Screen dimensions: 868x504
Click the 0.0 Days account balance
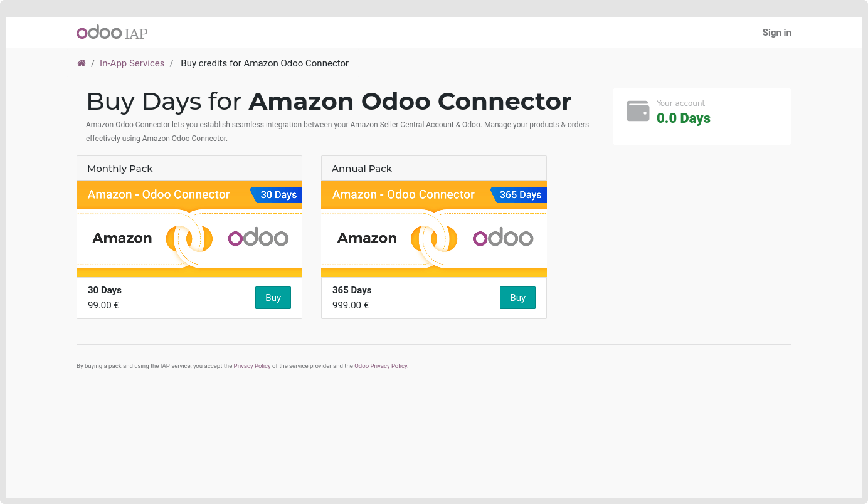683,118
